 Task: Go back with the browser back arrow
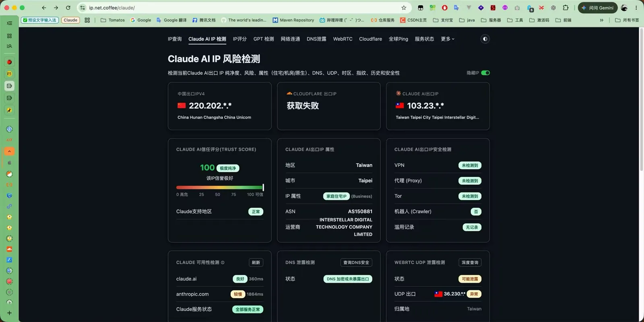click(x=44, y=8)
